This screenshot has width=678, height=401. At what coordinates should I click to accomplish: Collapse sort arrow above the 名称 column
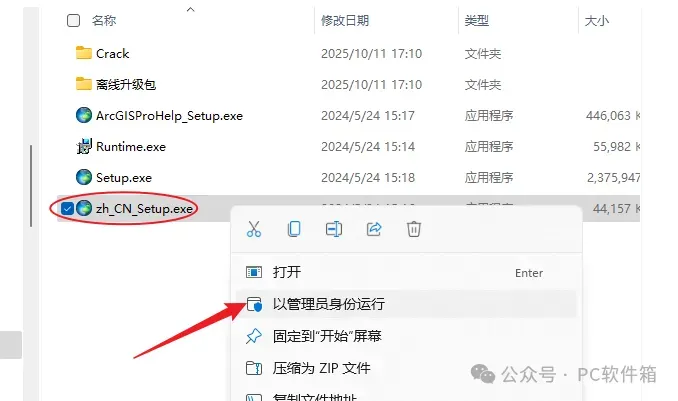pyautogui.click(x=191, y=10)
